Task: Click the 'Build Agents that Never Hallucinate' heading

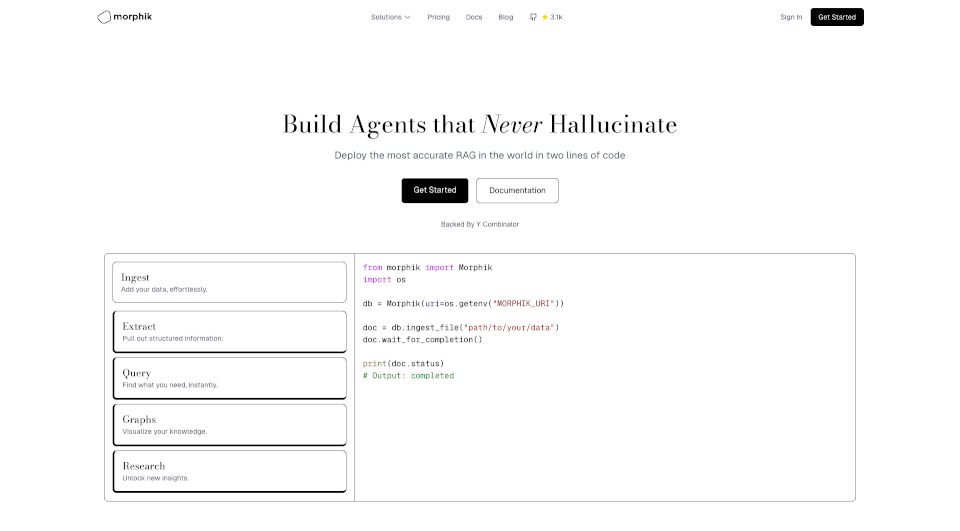Action: (x=480, y=125)
